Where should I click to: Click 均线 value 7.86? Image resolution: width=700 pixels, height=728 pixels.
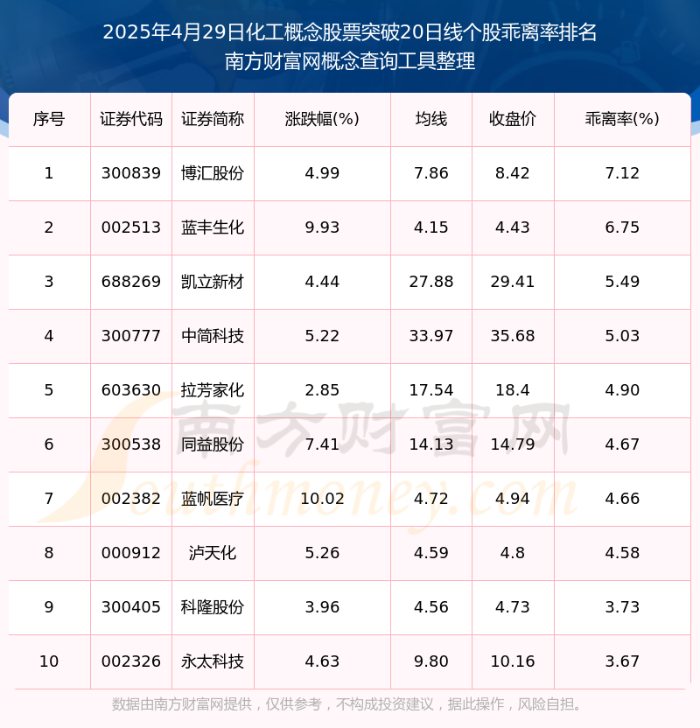(x=431, y=173)
